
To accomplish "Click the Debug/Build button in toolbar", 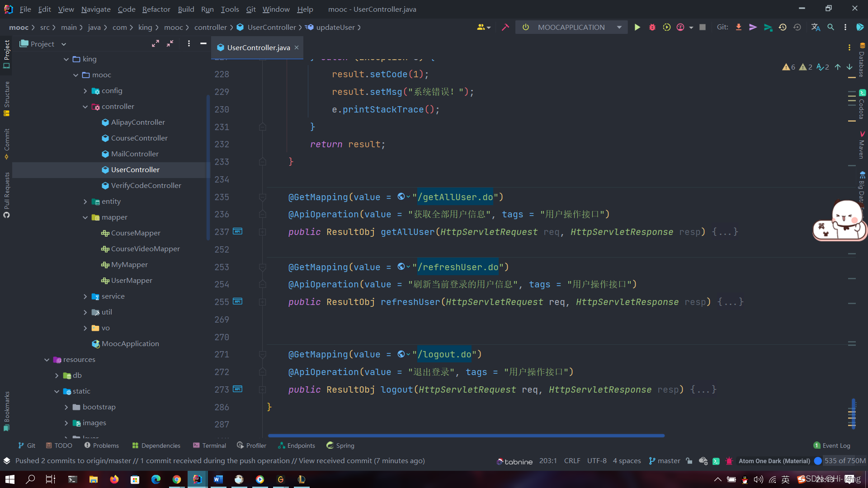I will [651, 28].
